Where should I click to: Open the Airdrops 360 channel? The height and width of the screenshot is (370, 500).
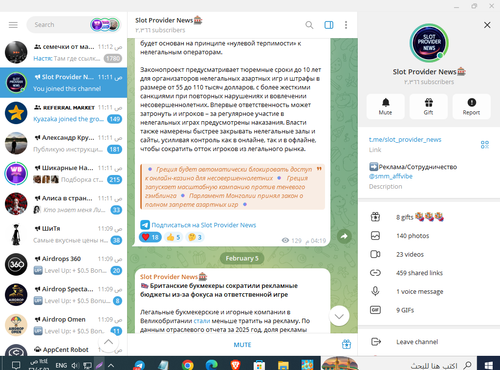click(x=63, y=265)
